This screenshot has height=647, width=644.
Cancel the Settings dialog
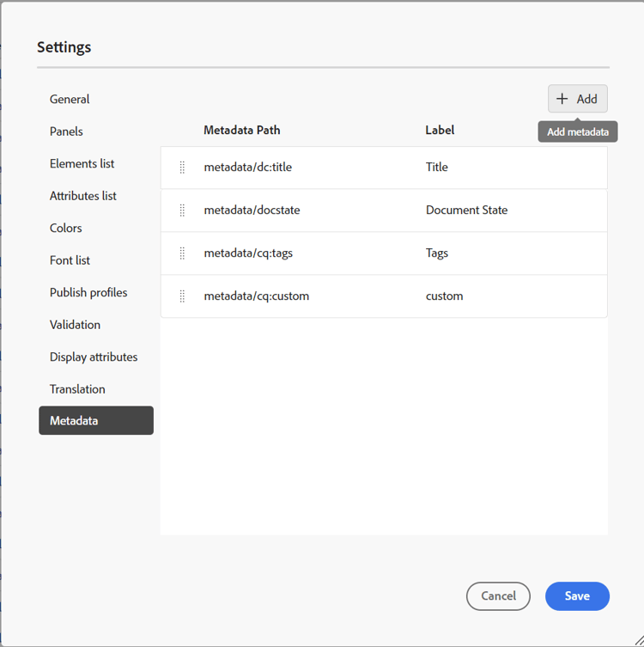498,595
